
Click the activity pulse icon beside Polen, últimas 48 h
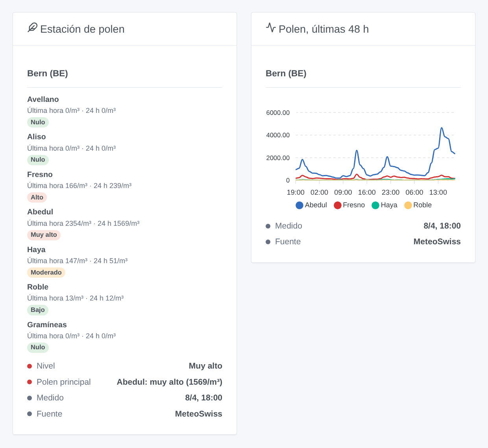271,28
